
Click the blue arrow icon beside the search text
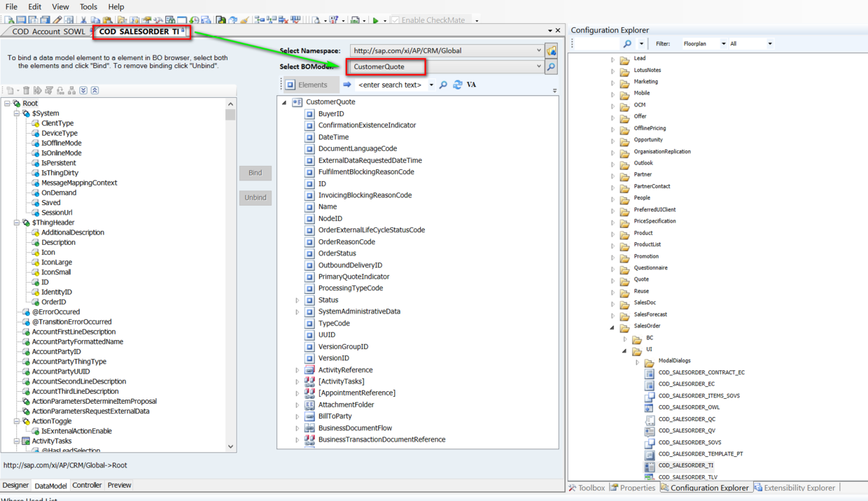346,85
